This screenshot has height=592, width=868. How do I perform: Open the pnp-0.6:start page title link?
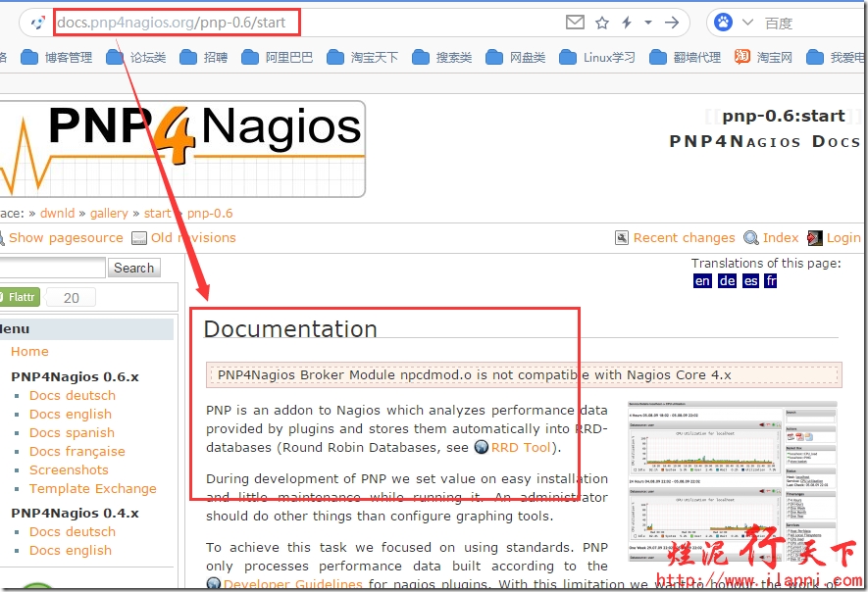784,116
